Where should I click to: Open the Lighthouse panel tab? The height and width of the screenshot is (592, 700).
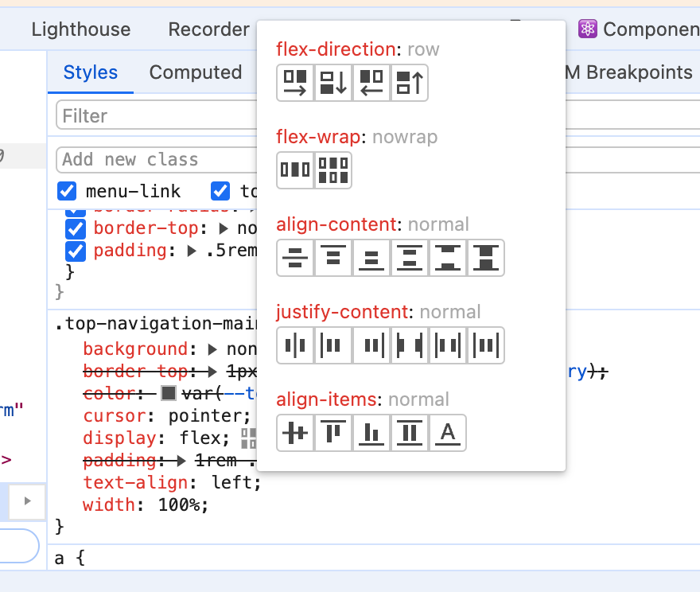point(81,29)
